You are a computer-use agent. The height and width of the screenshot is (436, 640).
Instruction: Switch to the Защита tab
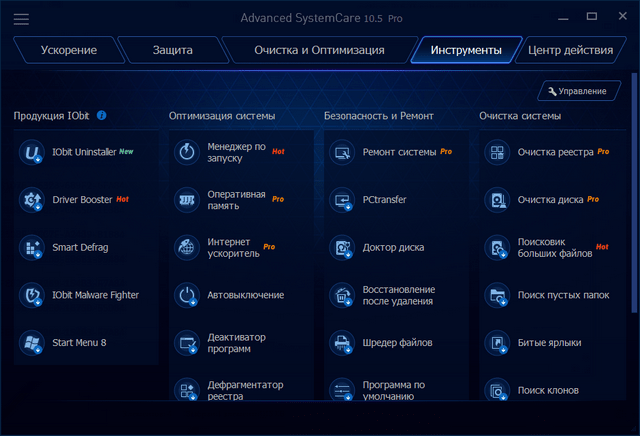click(x=171, y=50)
